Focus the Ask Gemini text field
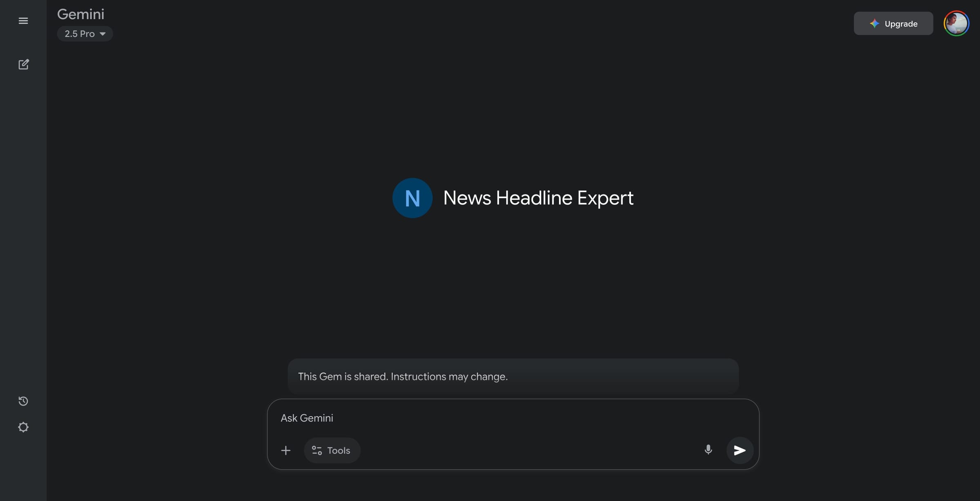This screenshot has width=980, height=501. point(490,418)
